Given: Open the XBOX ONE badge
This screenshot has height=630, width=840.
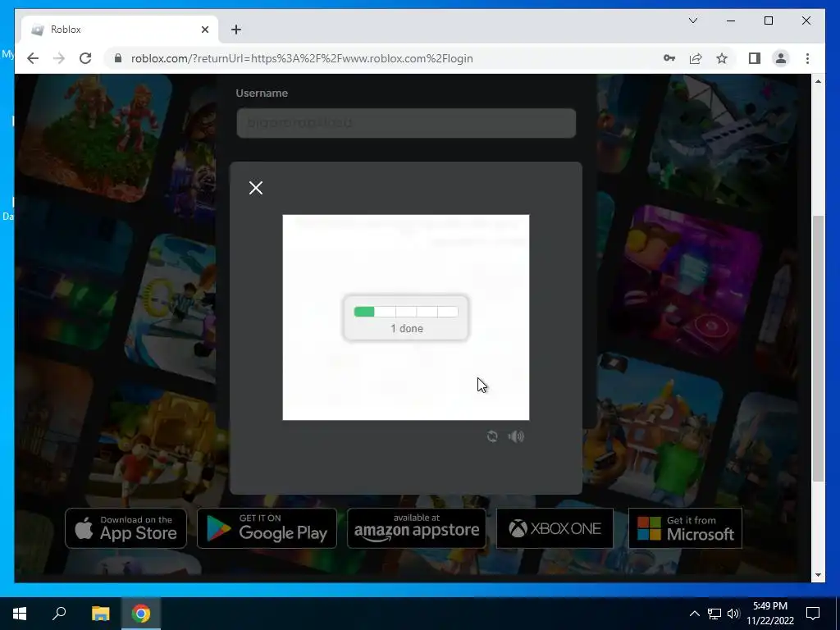Looking at the screenshot, I should pos(555,528).
